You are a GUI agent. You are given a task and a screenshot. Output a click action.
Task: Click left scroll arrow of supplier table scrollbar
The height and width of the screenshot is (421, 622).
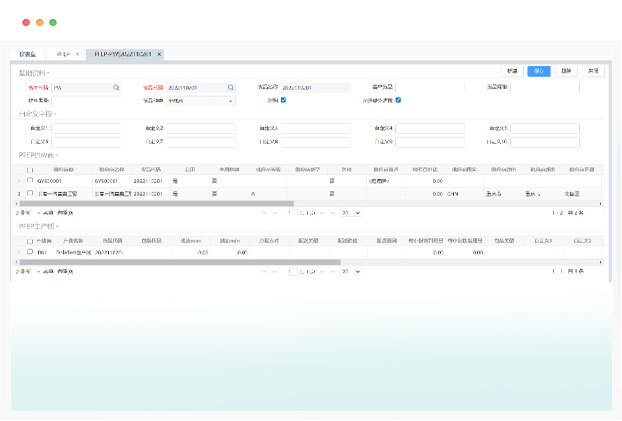tap(16, 204)
